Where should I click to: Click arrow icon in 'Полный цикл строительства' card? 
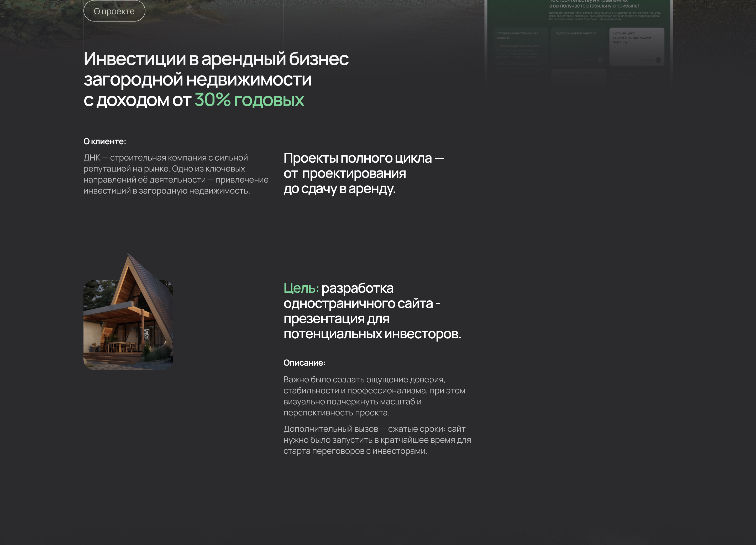pos(658,60)
